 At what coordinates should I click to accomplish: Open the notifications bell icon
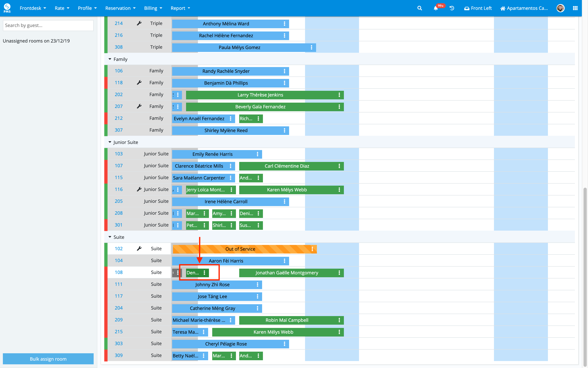(x=436, y=8)
